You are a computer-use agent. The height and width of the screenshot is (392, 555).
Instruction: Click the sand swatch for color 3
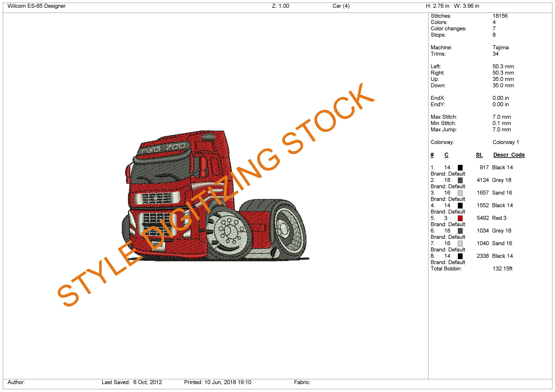(x=460, y=193)
